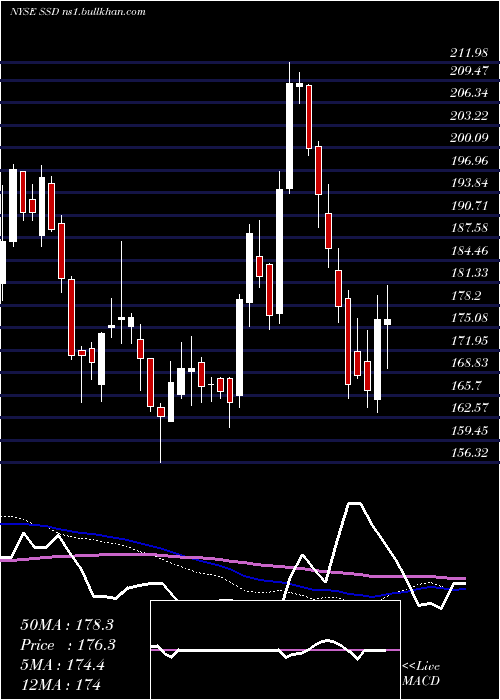Screen dimensions: 500x700
Task: Select the 175.08 price level label
Action: tap(470, 318)
